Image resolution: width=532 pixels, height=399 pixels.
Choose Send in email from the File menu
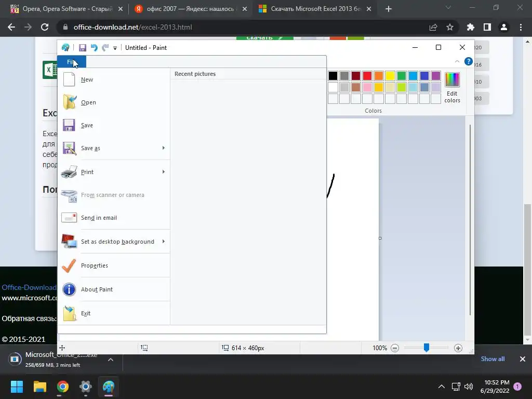pos(114,218)
